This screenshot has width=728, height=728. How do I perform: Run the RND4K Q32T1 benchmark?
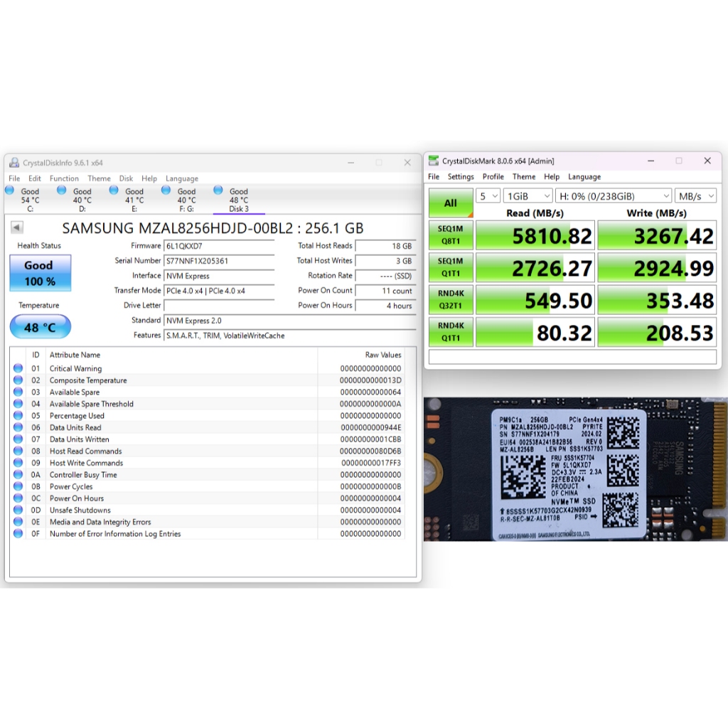[x=451, y=300]
